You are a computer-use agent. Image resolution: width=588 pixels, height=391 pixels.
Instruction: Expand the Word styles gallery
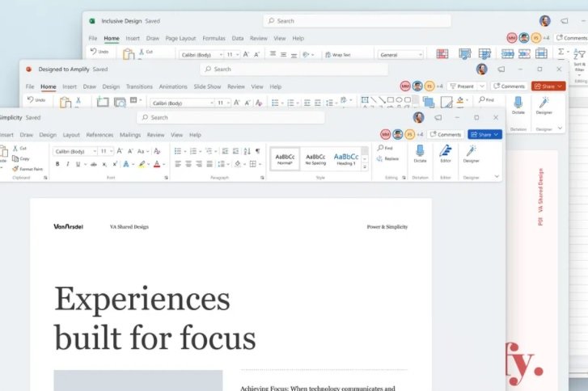click(x=365, y=167)
